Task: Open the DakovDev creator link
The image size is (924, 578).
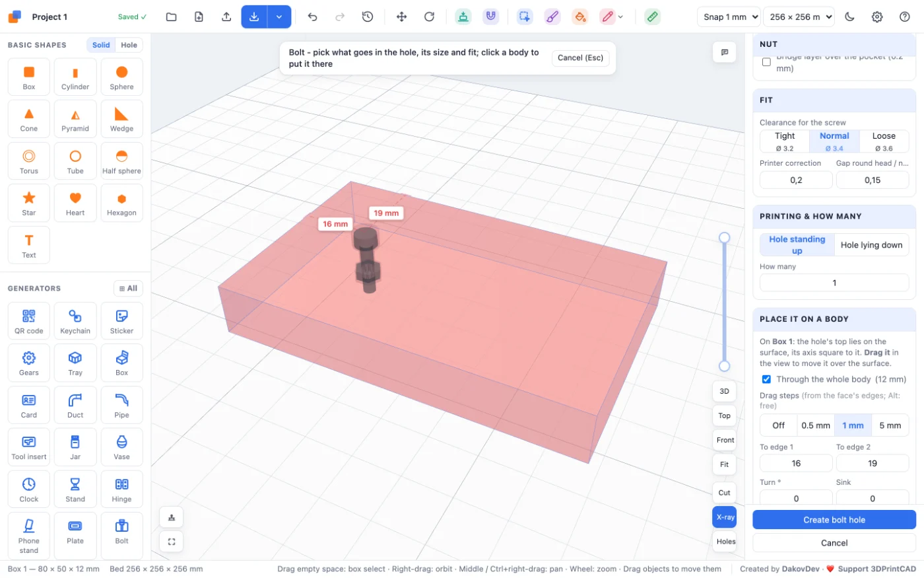Action: point(801,569)
